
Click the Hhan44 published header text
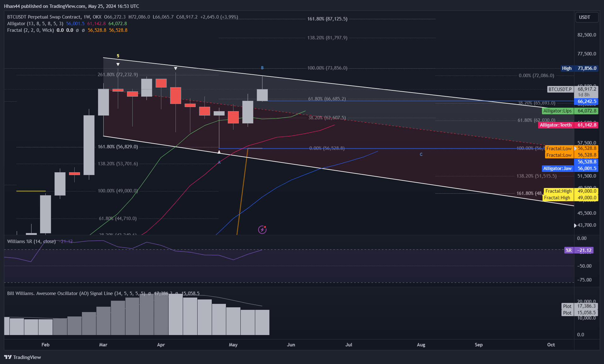pos(72,6)
